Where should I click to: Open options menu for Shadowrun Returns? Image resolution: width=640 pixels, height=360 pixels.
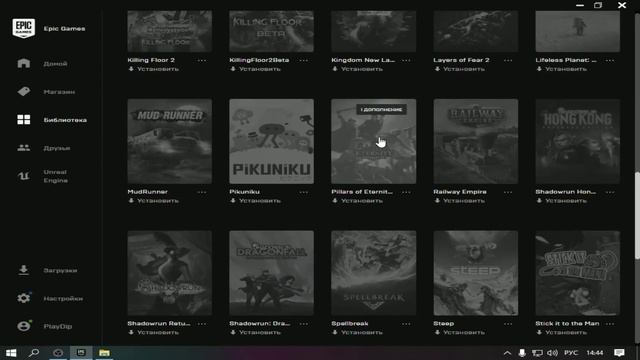click(x=202, y=324)
